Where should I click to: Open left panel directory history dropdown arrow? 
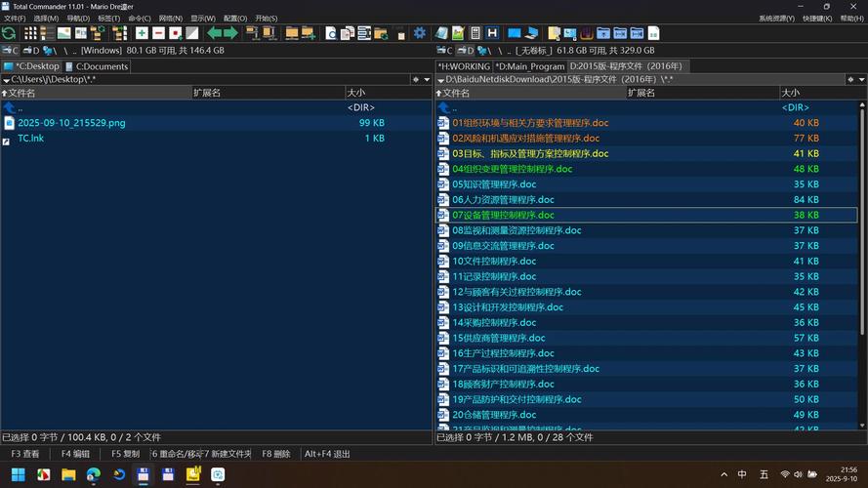click(427, 80)
